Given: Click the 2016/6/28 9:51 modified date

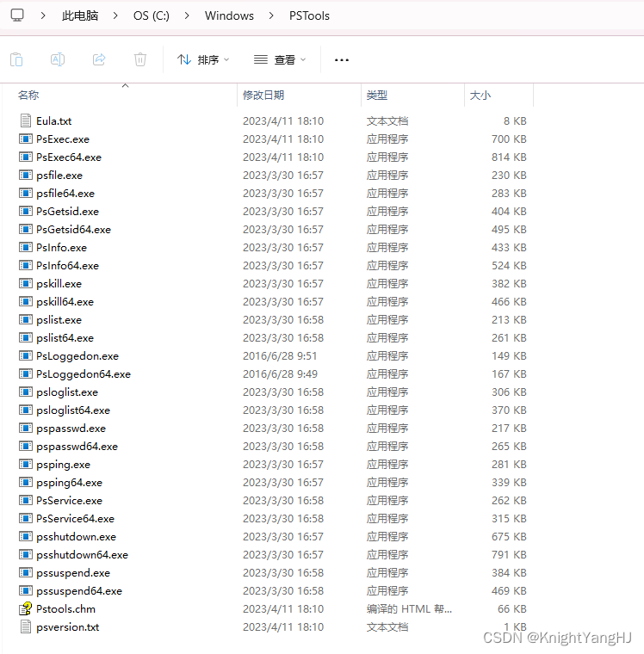Looking at the screenshot, I should pos(280,355).
